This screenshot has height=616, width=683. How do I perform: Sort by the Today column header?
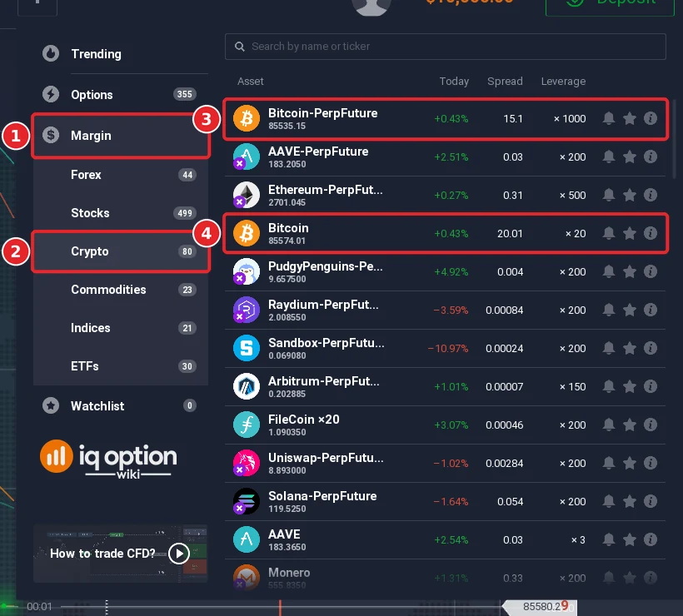[x=454, y=82]
